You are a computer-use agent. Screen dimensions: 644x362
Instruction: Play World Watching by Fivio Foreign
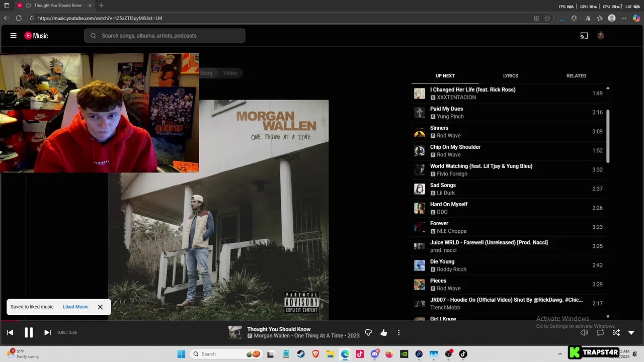tap(508, 170)
